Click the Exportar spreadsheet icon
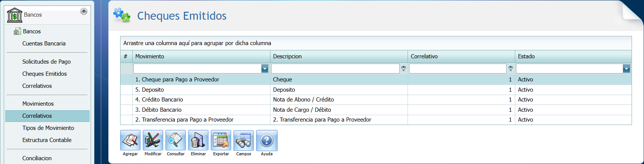This screenshot has height=164, width=644. point(221,141)
